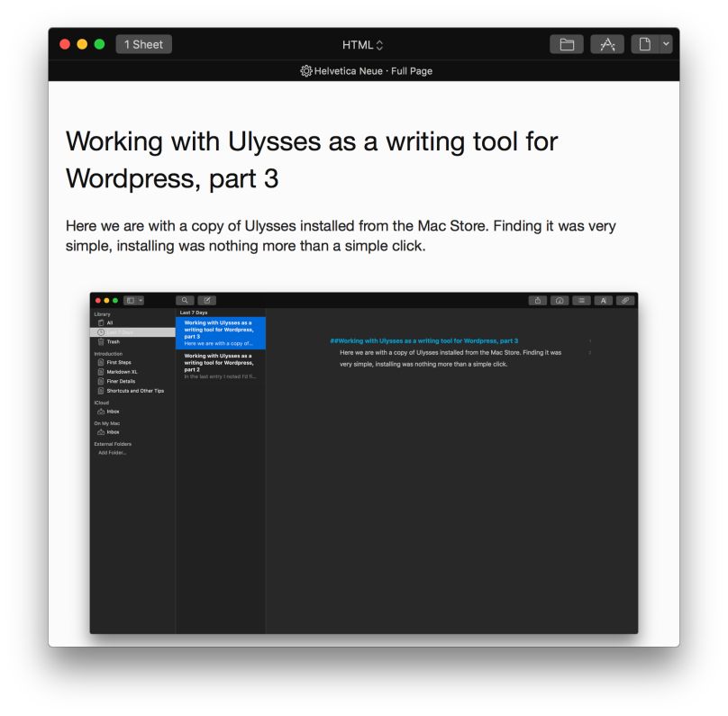Open "Shortcuts and Other Tips" in the sidebar

coord(132,391)
